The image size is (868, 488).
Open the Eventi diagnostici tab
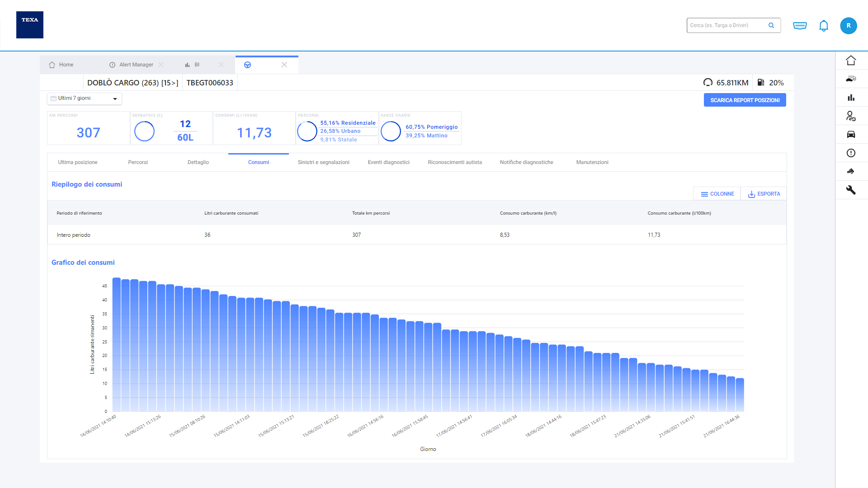click(x=389, y=162)
